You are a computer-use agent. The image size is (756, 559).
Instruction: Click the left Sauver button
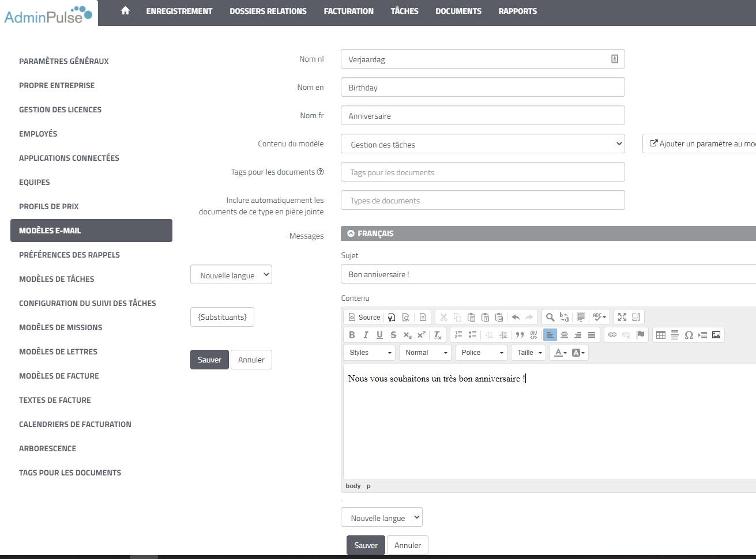click(209, 360)
